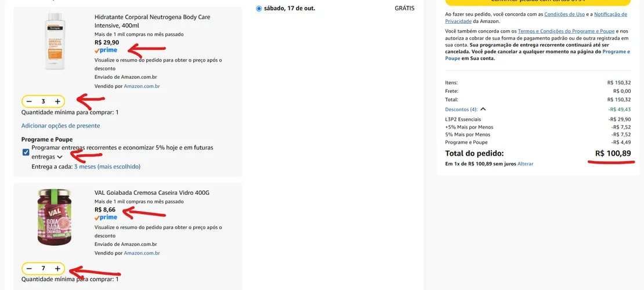Click 'Programe e Poupe' heading above checkbox
Viewport: 644px width, 290px height.
point(47,140)
